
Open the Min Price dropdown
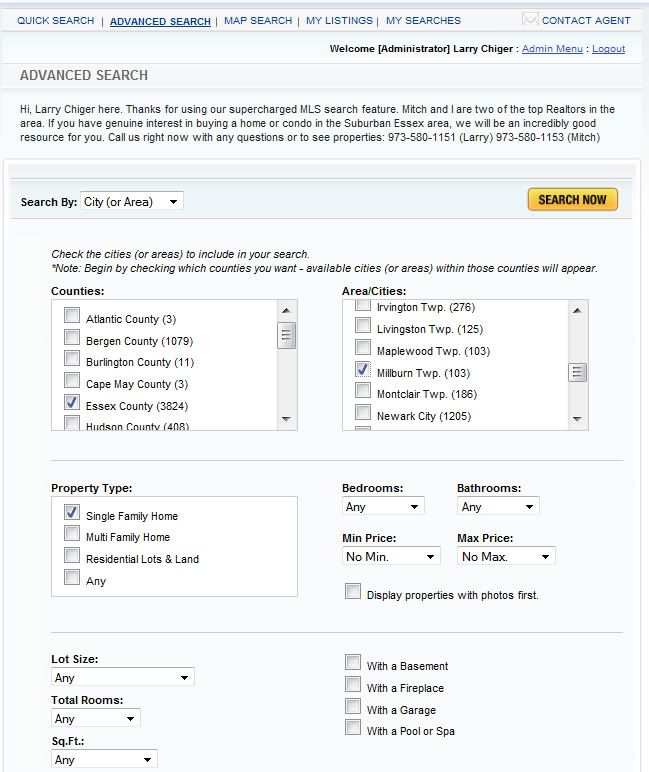[x=391, y=556]
